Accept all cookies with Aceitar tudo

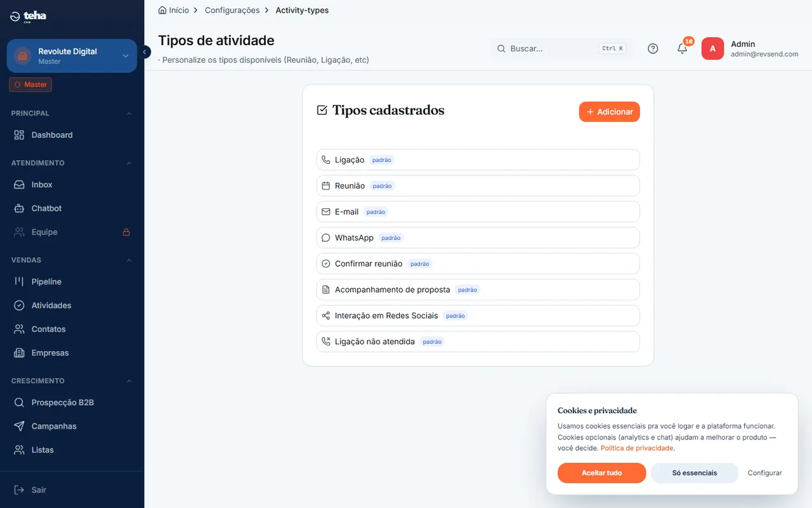coord(601,473)
